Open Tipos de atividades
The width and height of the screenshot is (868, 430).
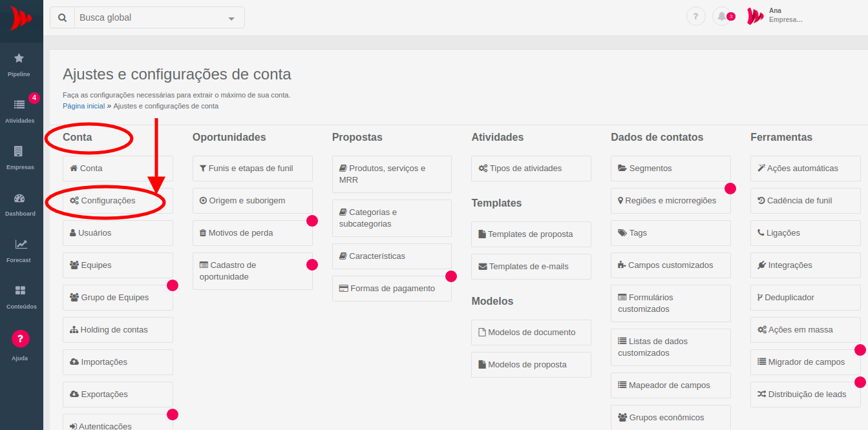[x=531, y=169]
